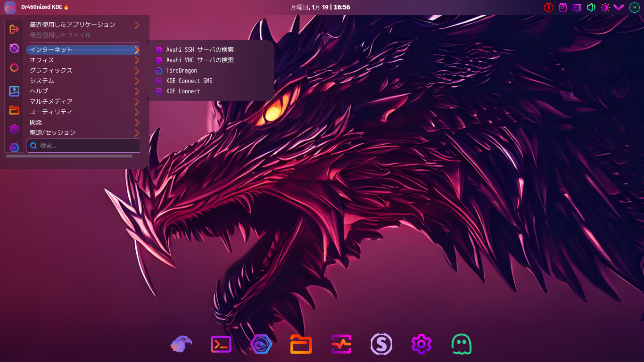This screenshot has width=644, height=362.
Task: Click the volume icon in the system tray
Action: click(x=591, y=8)
